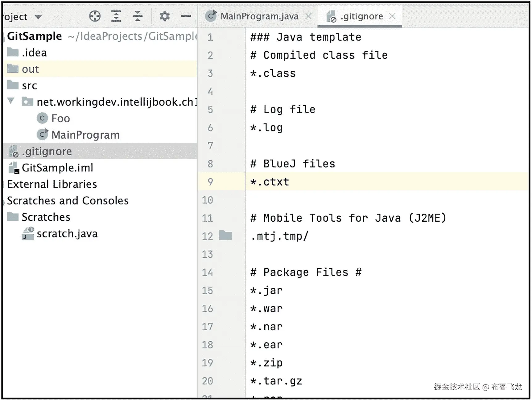Open project view settings gear
This screenshot has height=401, width=532.
165,16
